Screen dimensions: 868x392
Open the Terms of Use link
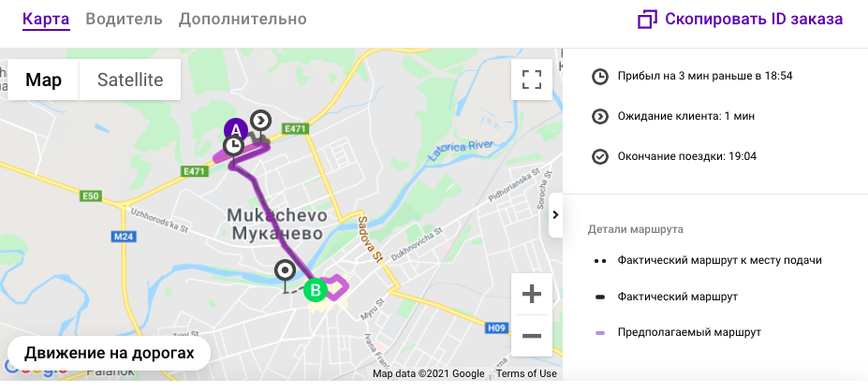pos(526,373)
